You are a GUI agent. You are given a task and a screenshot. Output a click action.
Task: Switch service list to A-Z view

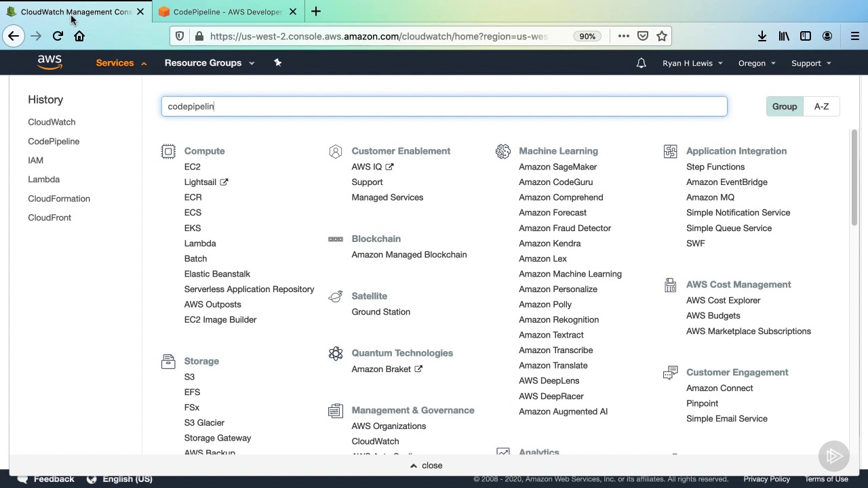821,106
